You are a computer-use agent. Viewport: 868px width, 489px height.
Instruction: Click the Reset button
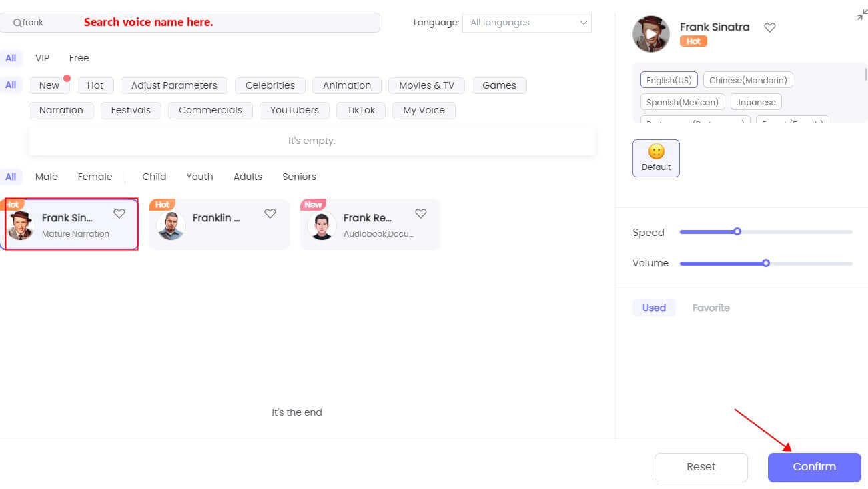pos(701,467)
